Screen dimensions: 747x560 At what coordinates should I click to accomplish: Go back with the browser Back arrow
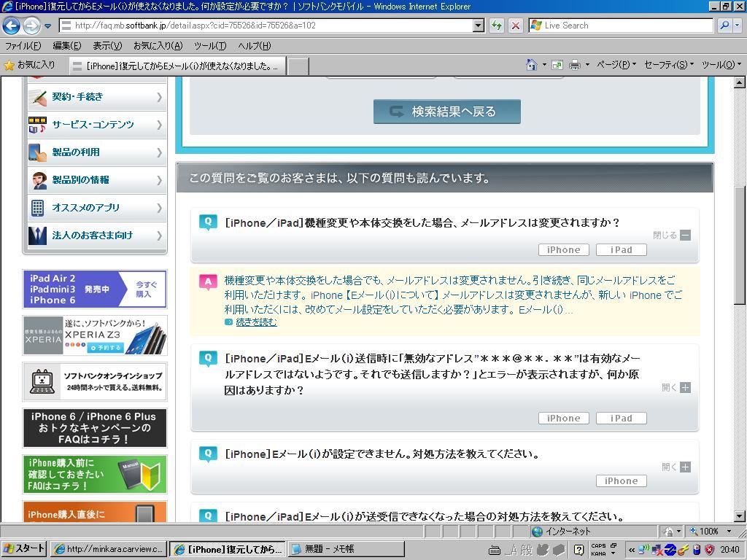click(12, 26)
